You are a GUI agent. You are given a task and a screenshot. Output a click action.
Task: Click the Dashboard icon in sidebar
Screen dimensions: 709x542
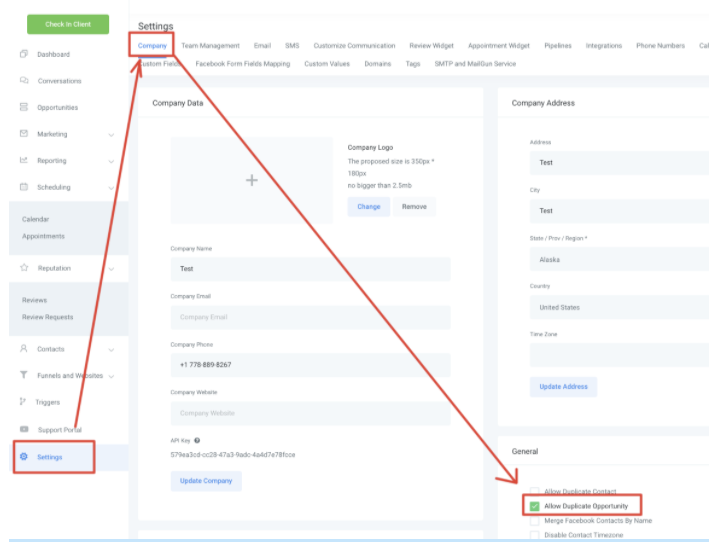24,54
